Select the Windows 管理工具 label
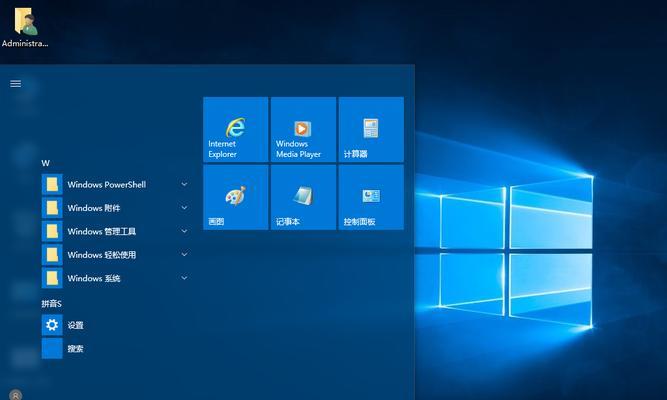The height and width of the screenshot is (400, 667). (102, 231)
